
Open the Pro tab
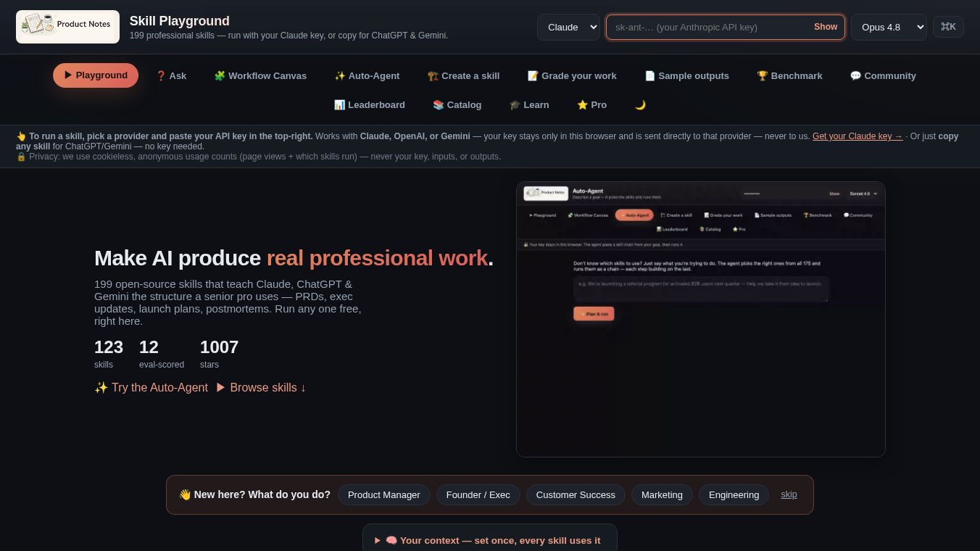point(591,104)
